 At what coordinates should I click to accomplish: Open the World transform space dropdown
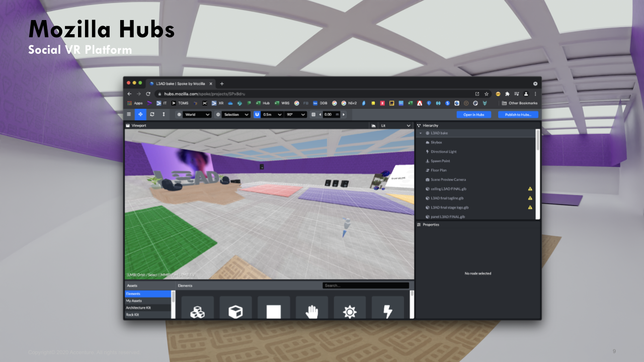[197, 115]
